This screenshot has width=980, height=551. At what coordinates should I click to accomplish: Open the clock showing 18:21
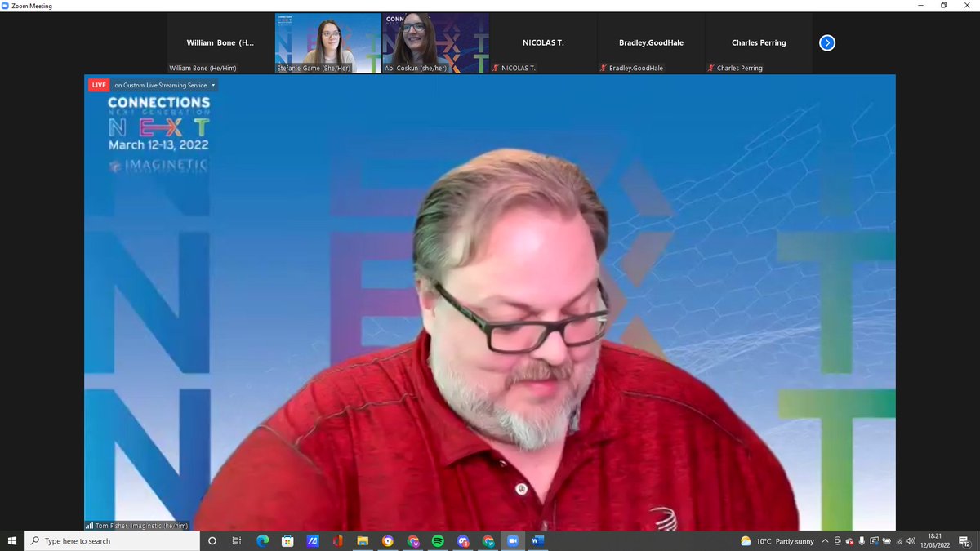pyautogui.click(x=934, y=540)
